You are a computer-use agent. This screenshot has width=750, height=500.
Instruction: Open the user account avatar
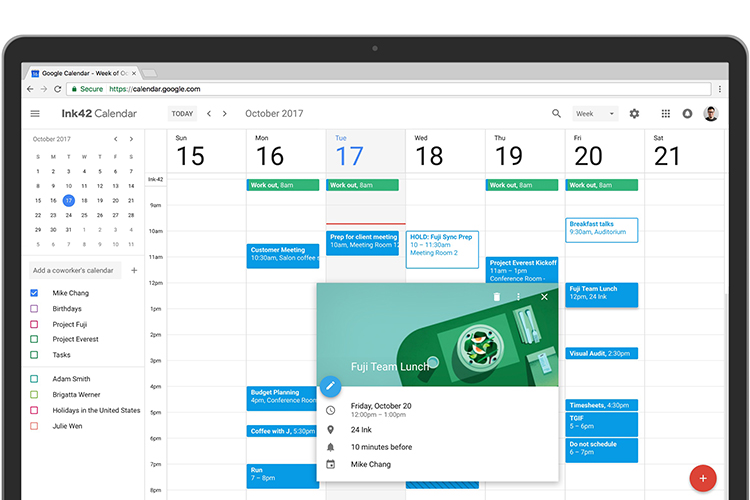coord(711,113)
